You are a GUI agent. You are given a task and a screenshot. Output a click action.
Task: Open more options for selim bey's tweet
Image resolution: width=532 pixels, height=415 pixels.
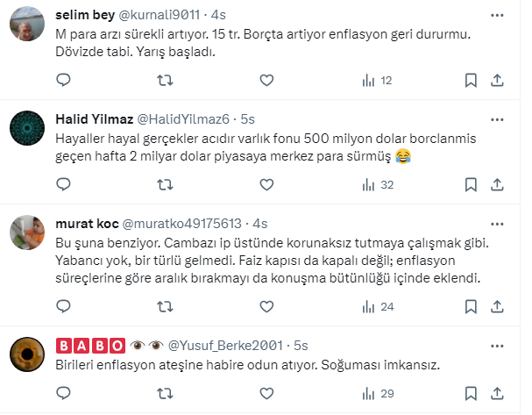tap(497, 16)
